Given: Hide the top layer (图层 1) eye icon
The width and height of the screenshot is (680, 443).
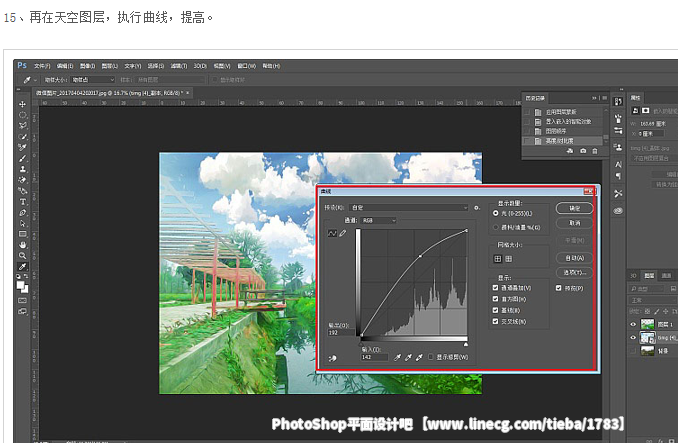Looking at the screenshot, I should pyautogui.click(x=633, y=324).
